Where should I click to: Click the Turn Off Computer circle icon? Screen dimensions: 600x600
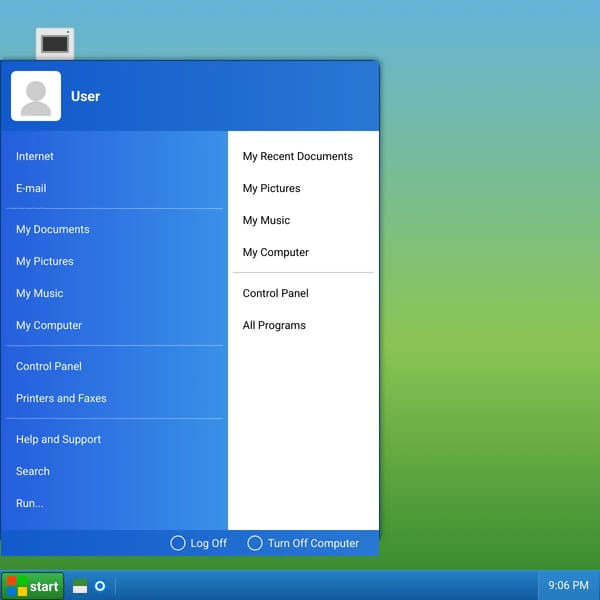pyautogui.click(x=255, y=543)
